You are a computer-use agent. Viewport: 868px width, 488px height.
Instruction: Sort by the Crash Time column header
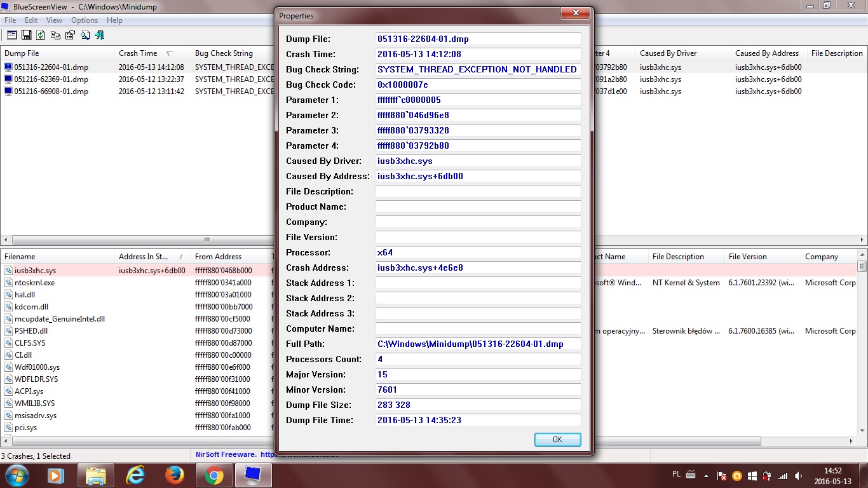pyautogui.click(x=153, y=53)
